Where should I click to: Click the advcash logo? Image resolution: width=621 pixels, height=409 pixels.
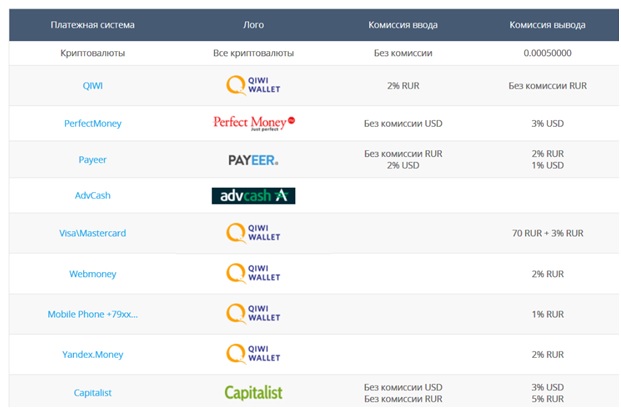(253, 196)
